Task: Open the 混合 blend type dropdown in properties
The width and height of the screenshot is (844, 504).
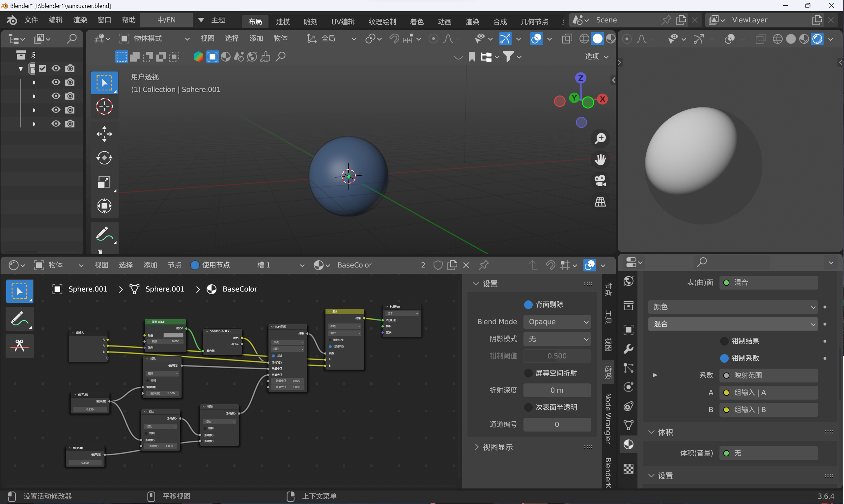Action: tap(733, 324)
